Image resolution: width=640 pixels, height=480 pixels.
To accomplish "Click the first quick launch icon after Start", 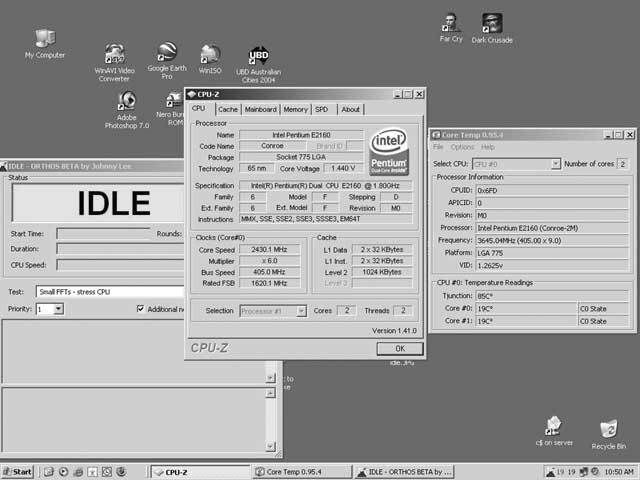I will [49, 472].
